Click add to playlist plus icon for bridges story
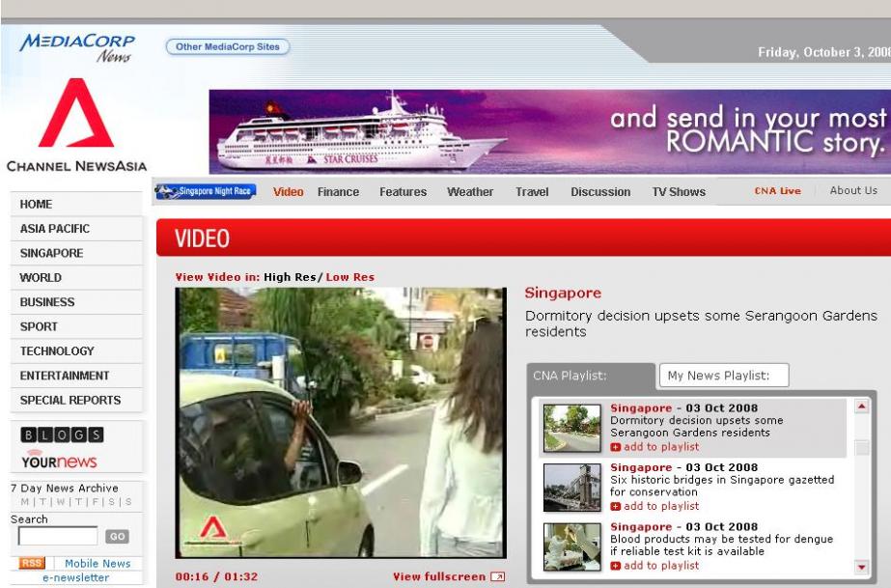Viewport: 891px width, 588px height. (x=616, y=506)
